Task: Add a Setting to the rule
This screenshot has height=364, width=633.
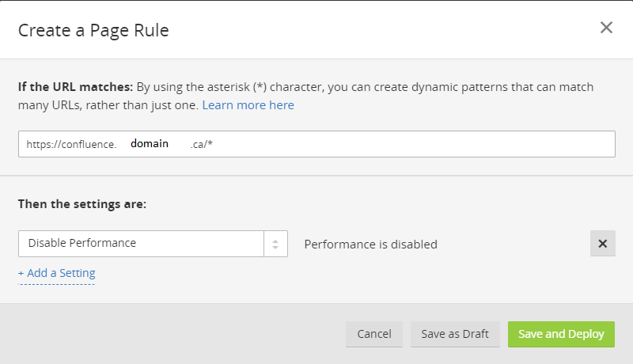Action: pos(57,273)
